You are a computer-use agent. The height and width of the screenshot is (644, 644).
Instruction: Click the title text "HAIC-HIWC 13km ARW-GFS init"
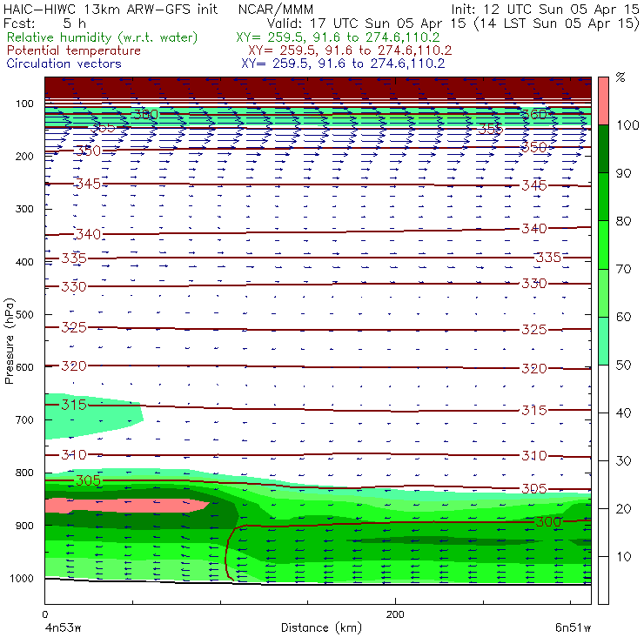point(111,10)
